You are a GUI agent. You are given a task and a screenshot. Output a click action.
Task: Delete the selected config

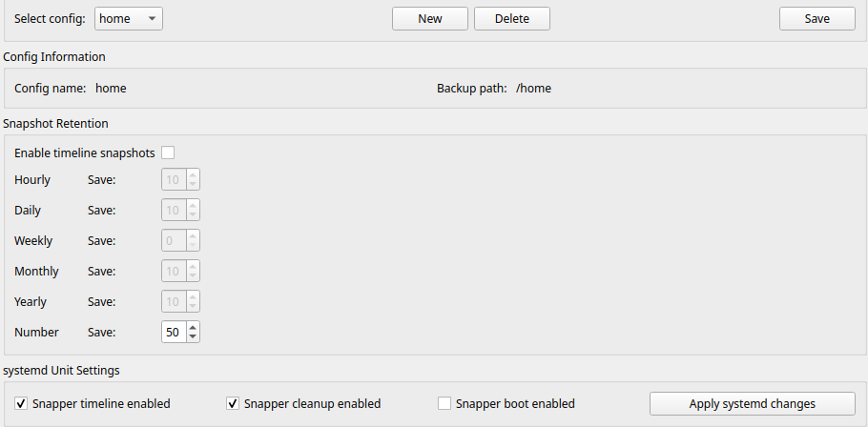click(x=511, y=18)
